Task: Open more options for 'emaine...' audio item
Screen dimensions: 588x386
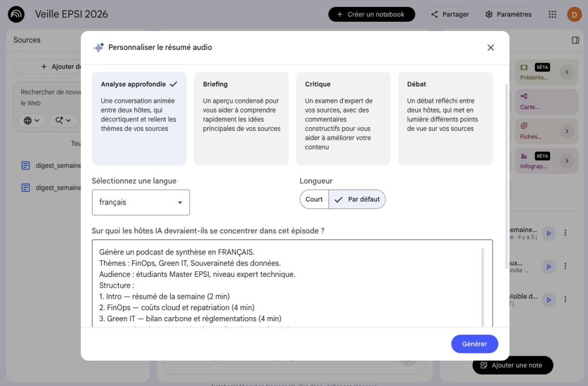Action: tap(565, 233)
